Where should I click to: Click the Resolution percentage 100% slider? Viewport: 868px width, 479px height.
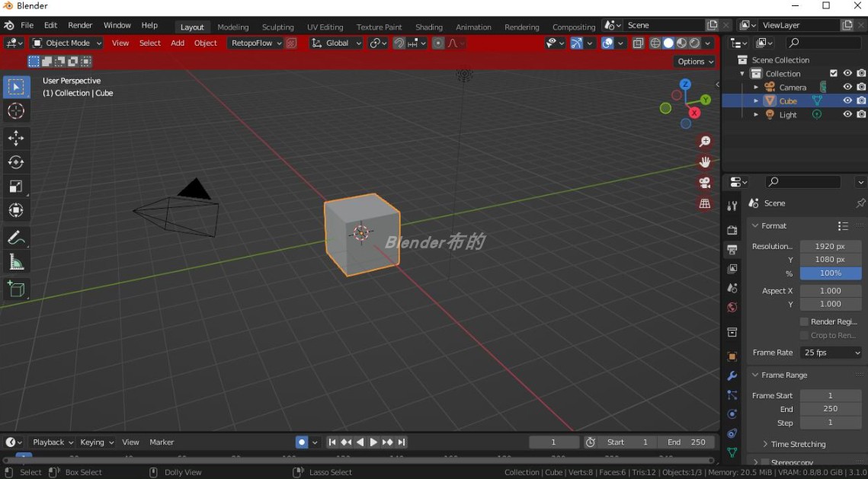831,273
